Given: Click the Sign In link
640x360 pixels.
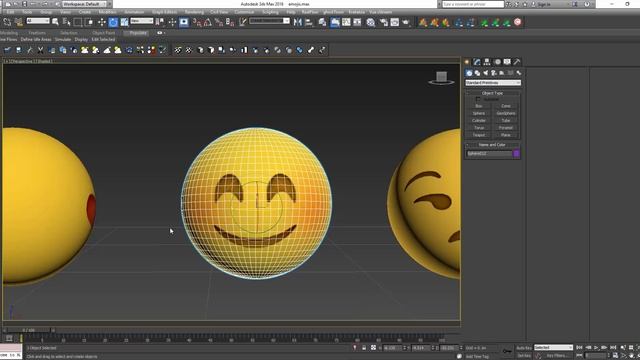Looking at the screenshot, I should click(544, 4).
